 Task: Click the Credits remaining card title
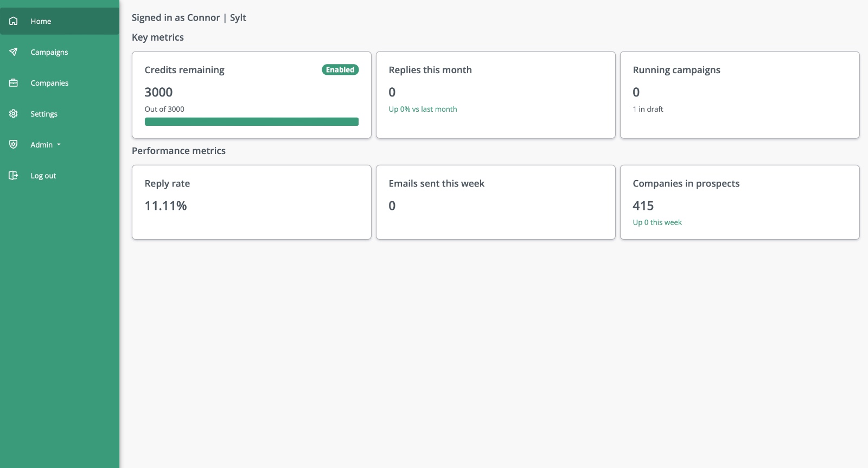(184, 70)
